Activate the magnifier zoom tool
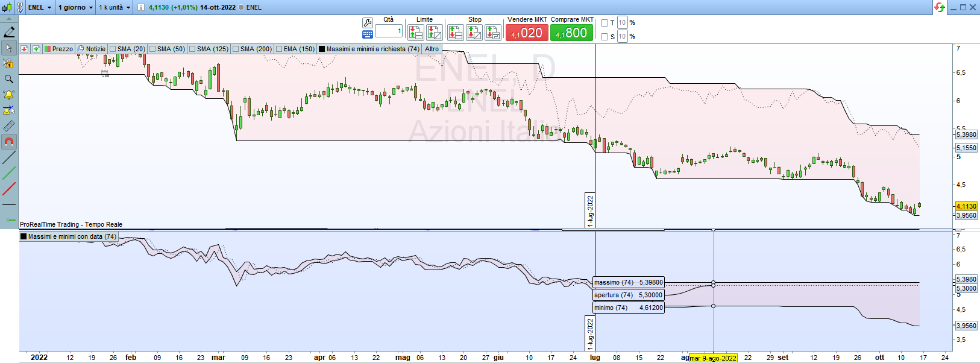This screenshot has height=363, width=980. [x=9, y=79]
